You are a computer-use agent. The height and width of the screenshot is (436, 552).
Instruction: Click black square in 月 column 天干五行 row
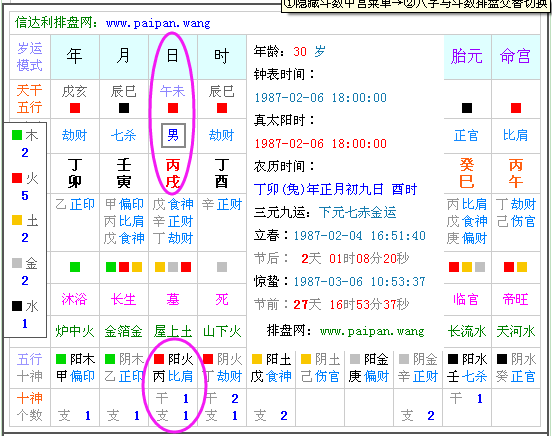tap(124, 108)
